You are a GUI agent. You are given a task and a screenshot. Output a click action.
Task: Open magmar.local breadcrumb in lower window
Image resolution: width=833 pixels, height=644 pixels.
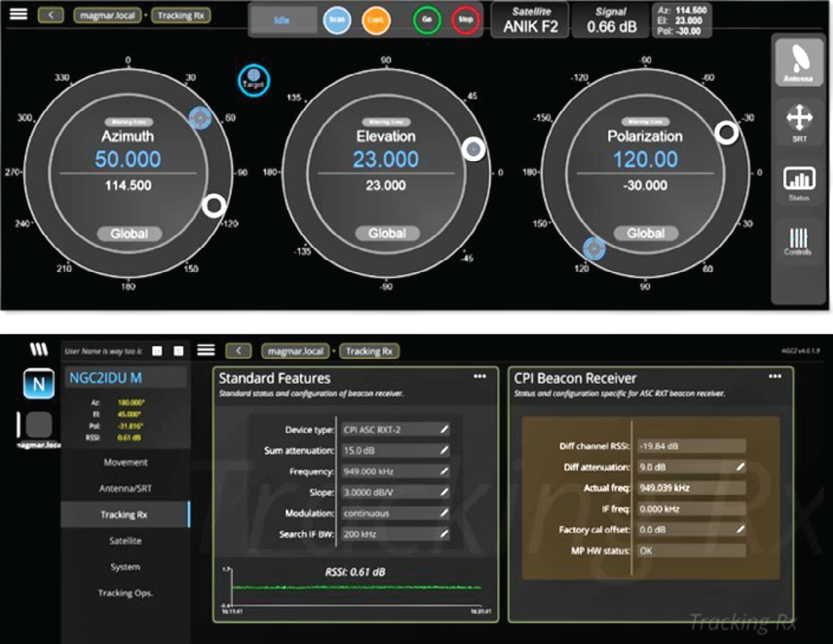pyautogui.click(x=296, y=351)
